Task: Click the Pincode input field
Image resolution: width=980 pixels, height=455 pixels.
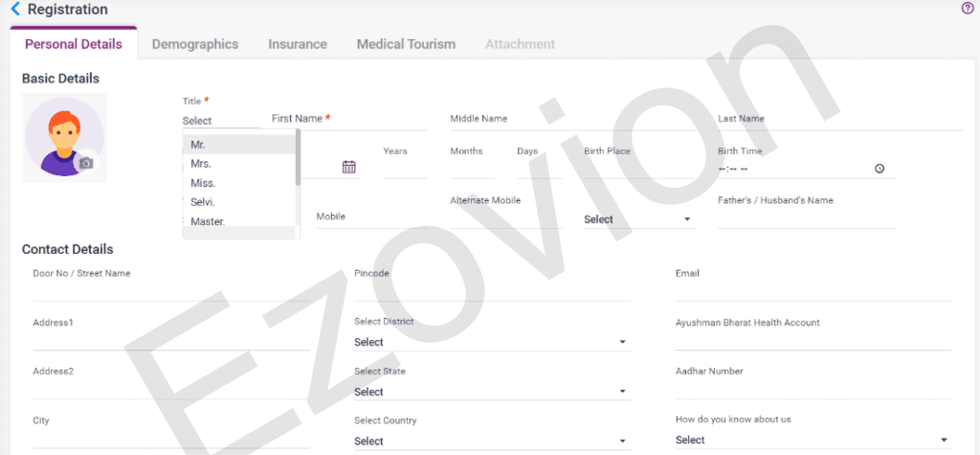Action: [492, 290]
